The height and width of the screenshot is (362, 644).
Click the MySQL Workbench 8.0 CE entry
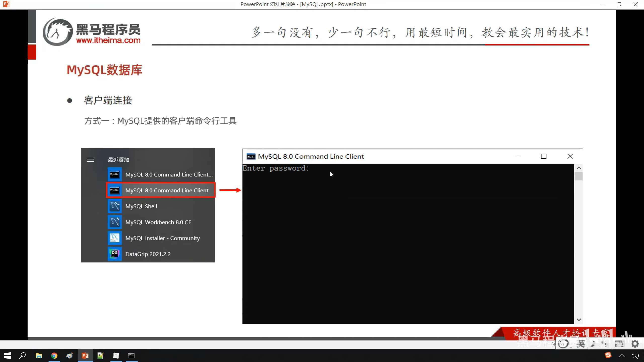click(x=158, y=222)
